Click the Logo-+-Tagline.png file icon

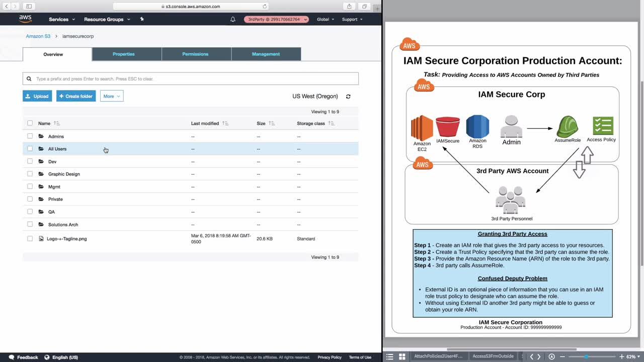coord(42,239)
